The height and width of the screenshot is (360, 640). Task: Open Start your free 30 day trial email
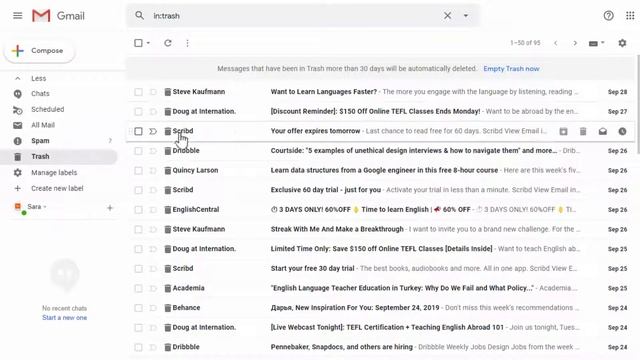312,268
